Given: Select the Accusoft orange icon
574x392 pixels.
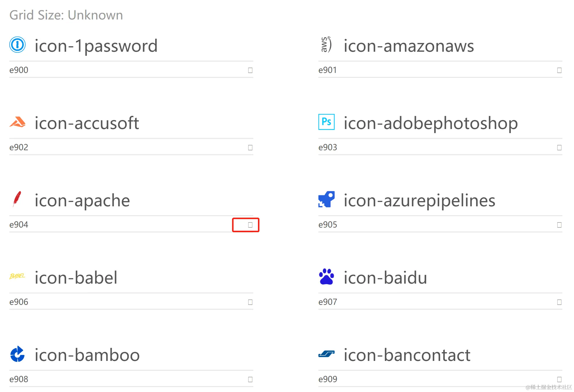Looking at the screenshot, I should coord(17,122).
